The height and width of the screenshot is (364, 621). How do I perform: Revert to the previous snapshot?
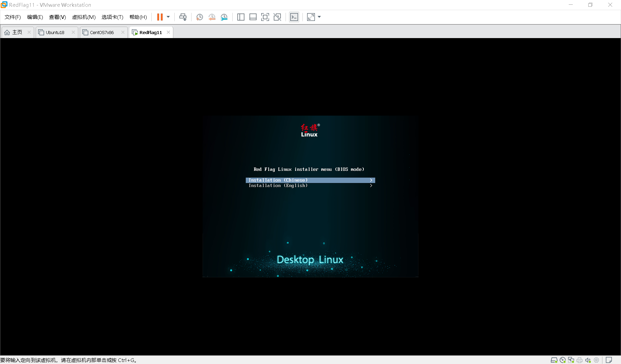click(212, 17)
